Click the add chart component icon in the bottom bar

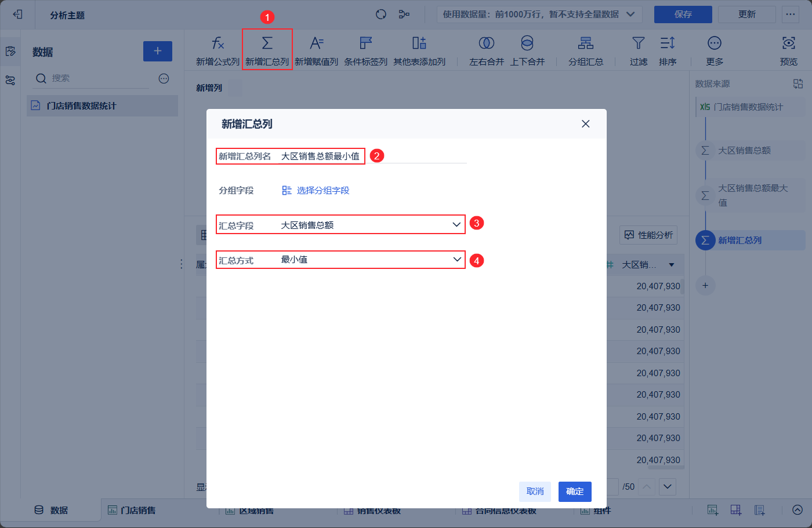(x=713, y=510)
